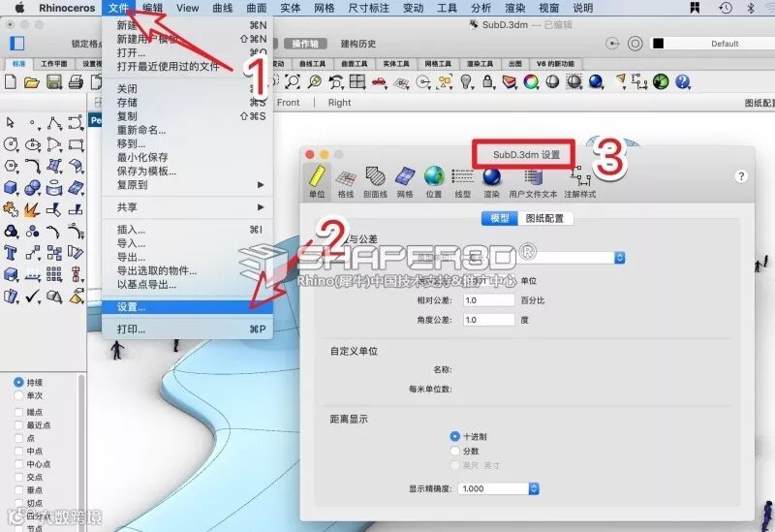
Task: Switch to the 模型 tab in settings
Action: click(499, 219)
